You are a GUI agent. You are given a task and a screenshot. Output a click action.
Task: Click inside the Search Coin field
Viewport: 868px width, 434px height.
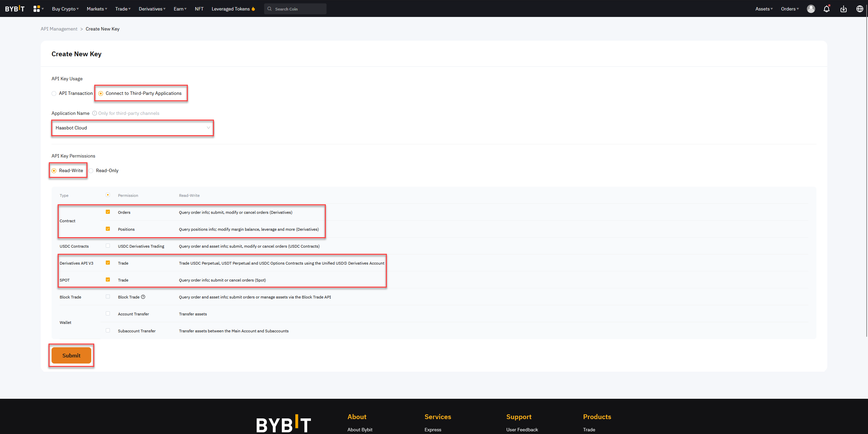[295, 9]
